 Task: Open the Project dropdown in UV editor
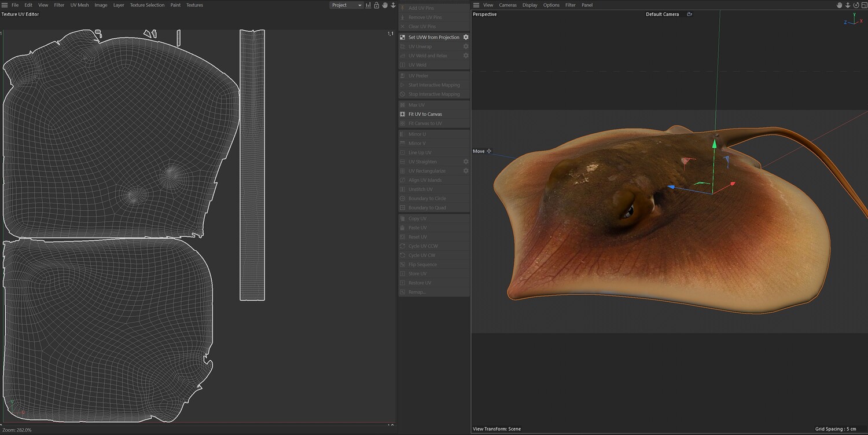coord(346,5)
